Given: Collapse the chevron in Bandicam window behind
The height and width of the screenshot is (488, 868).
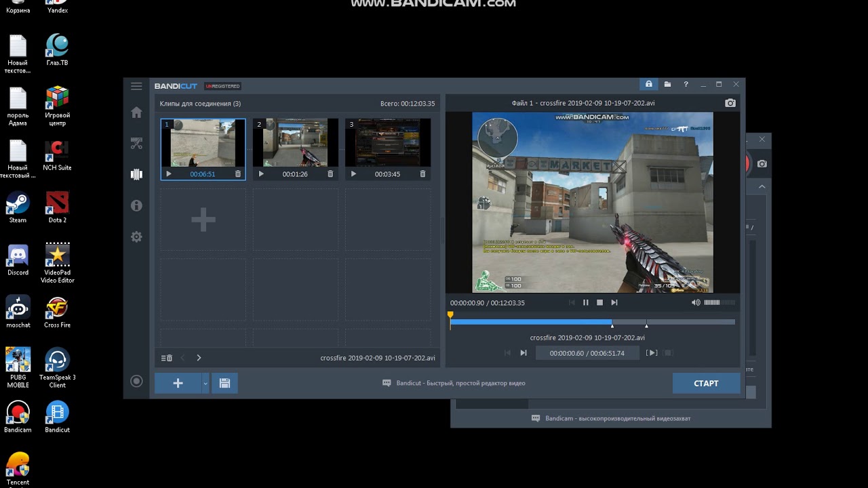Looking at the screenshot, I should (x=762, y=186).
